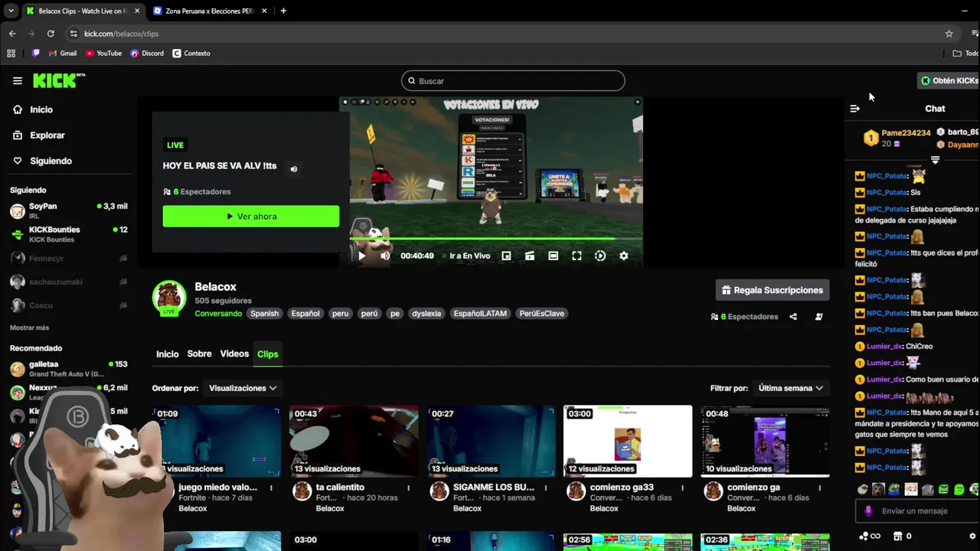Open the Videos tab
This screenshot has width=980, height=551.
point(234,354)
